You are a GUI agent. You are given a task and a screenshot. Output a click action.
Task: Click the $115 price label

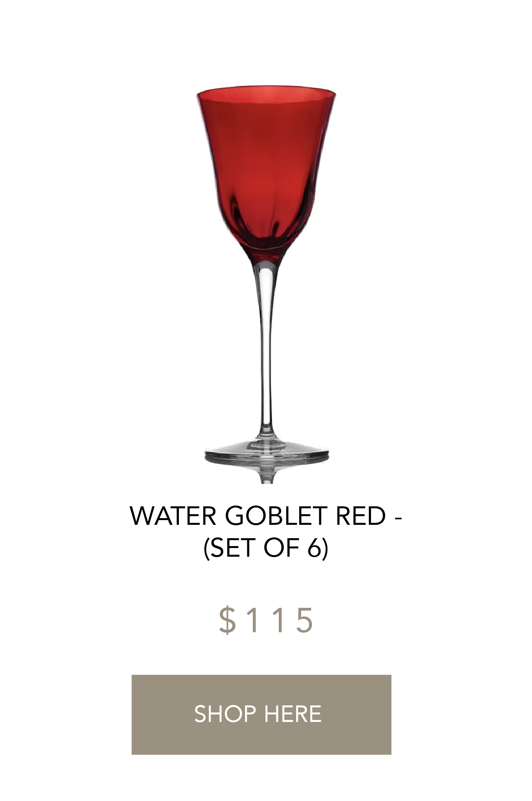pos(266,620)
